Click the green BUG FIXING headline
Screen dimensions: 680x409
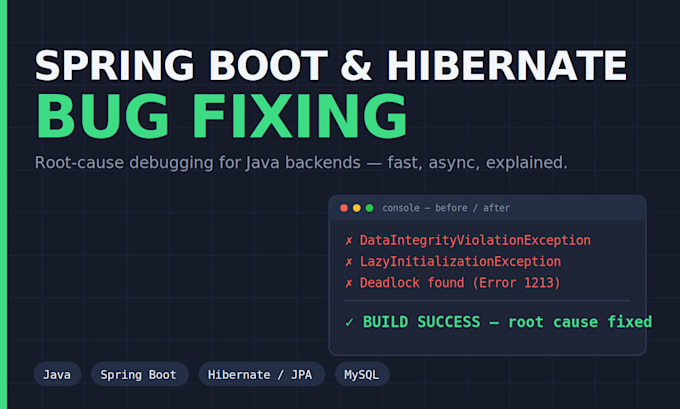coord(222,116)
